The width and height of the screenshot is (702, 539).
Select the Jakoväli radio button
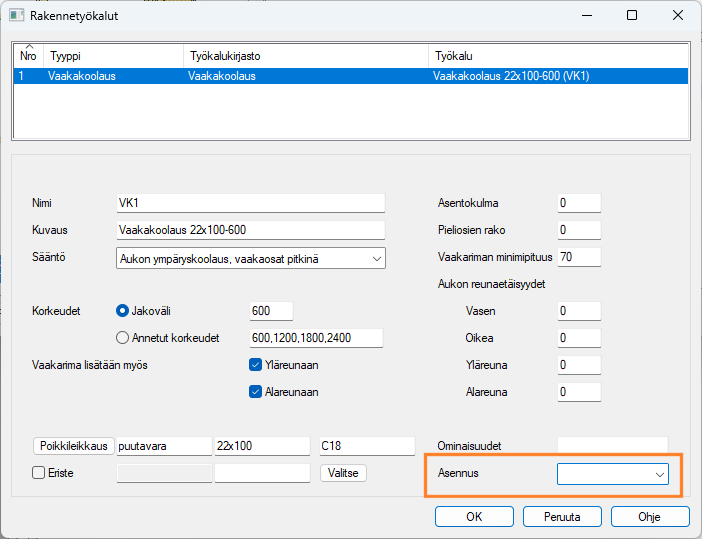coord(124,311)
